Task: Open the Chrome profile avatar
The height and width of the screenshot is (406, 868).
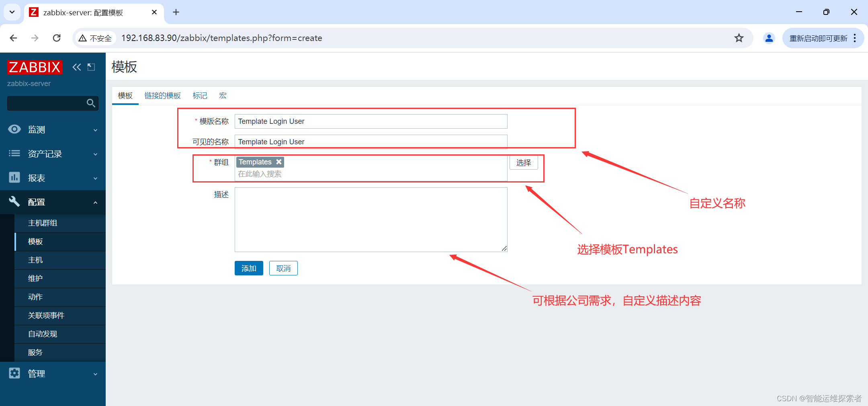Action: [x=769, y=38]
